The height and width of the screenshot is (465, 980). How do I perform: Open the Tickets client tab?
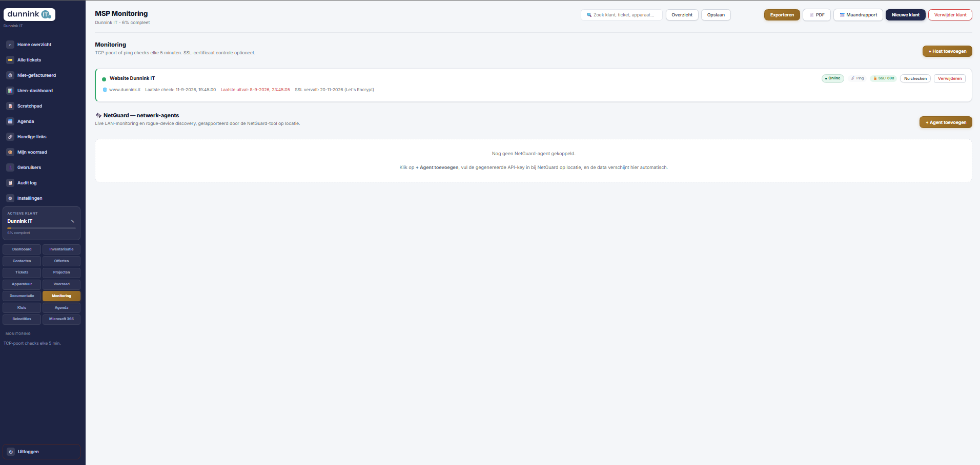tap(22, 272)
